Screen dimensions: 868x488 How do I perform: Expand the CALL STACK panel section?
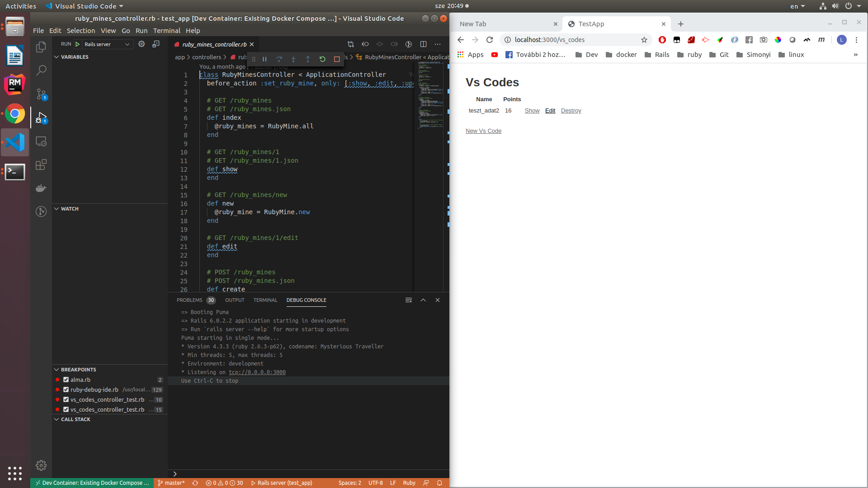[x=75, y=419]
